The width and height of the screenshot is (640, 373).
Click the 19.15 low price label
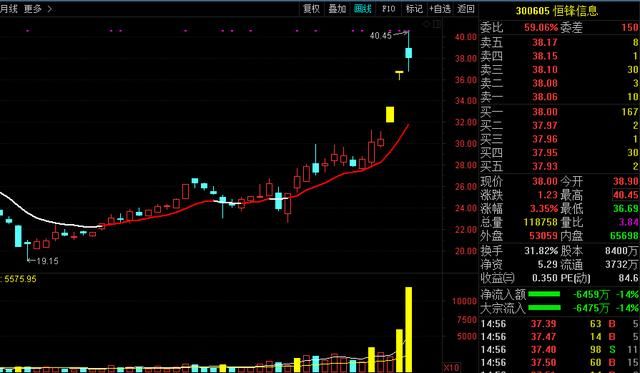pyautogui.click(x=47, y=261)
